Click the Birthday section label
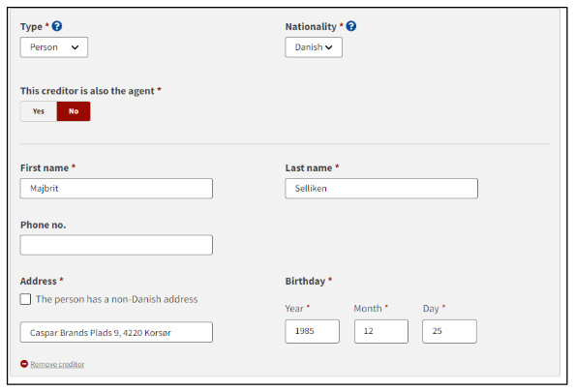This screenshot has height=392, width=575. point(305,282)
